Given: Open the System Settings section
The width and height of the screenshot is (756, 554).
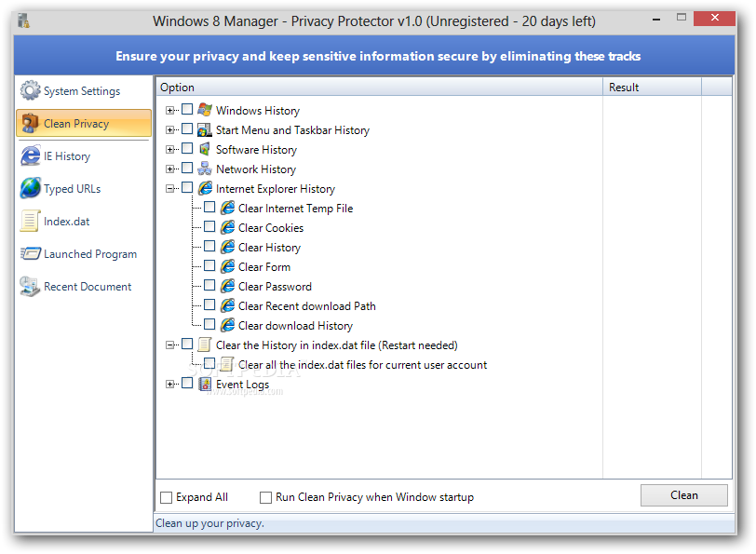Looking at the screenshot, I should pos(83,90).
